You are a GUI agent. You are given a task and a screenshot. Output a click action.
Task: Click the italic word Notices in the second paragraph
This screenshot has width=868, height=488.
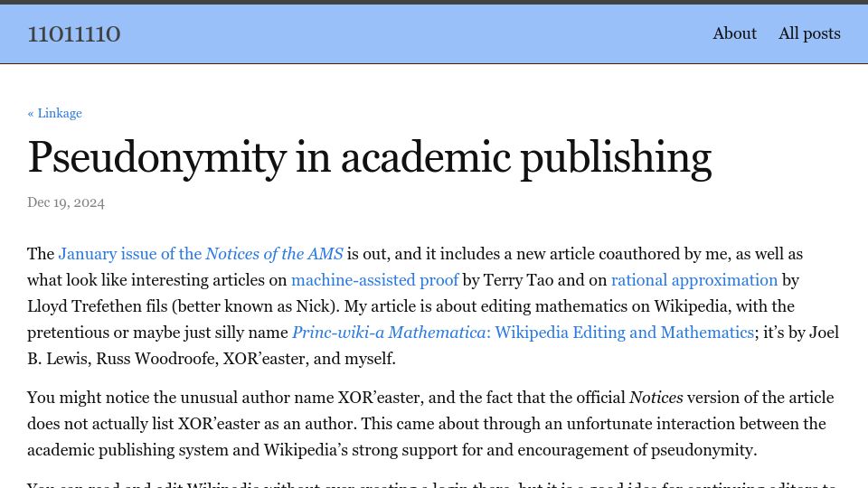656,398
